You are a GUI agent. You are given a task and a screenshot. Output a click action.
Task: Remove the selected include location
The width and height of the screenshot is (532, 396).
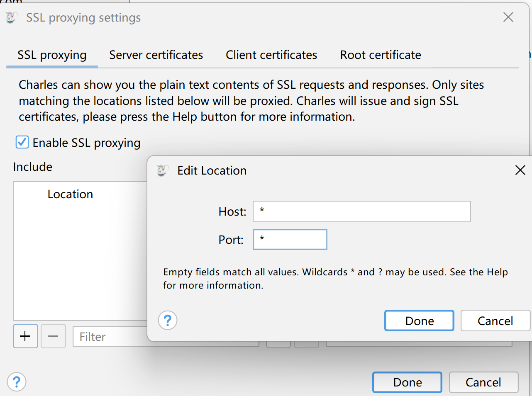point(53,336)
